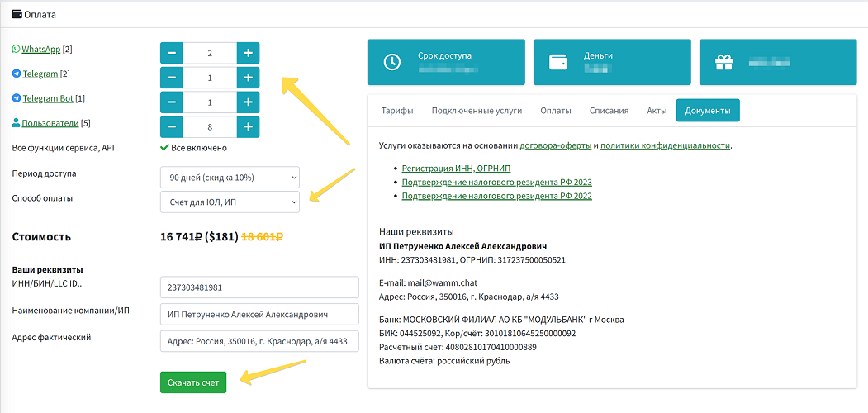This screenshot has width=868, height=413.
Task: Switch to the Списания tab
Action: click(609, 111)
